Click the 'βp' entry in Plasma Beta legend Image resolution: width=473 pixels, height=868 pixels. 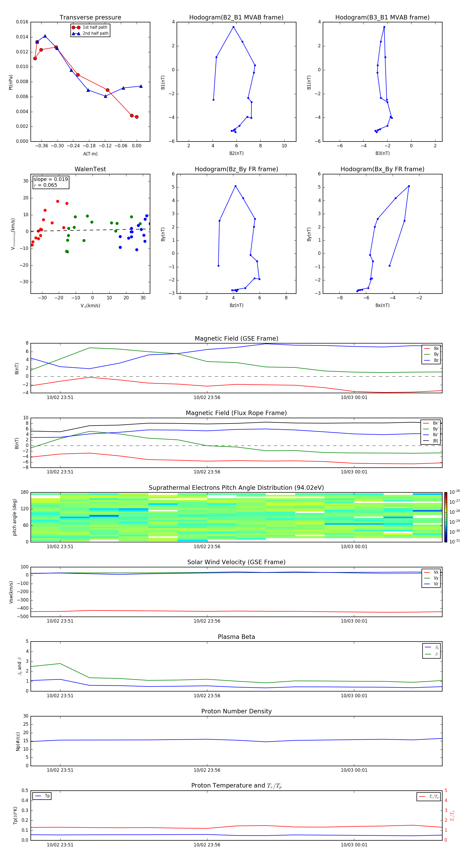431,647
